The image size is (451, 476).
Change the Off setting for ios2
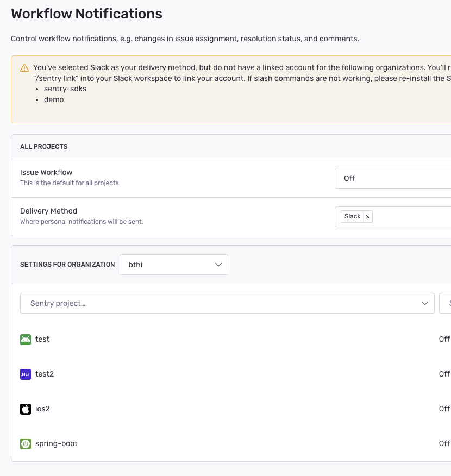coord(444,409)
